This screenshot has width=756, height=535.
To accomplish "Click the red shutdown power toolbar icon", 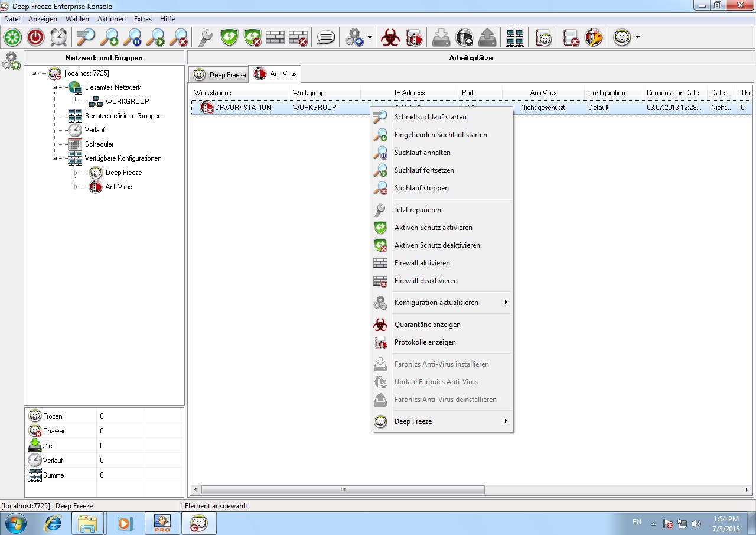I will click(x=35, y=38).
